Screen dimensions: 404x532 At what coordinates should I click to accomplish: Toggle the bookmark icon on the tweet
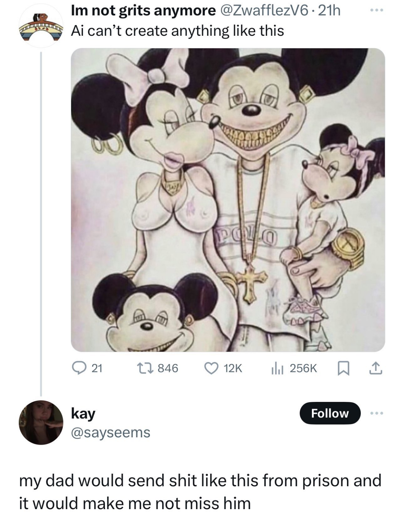(343, 368)
